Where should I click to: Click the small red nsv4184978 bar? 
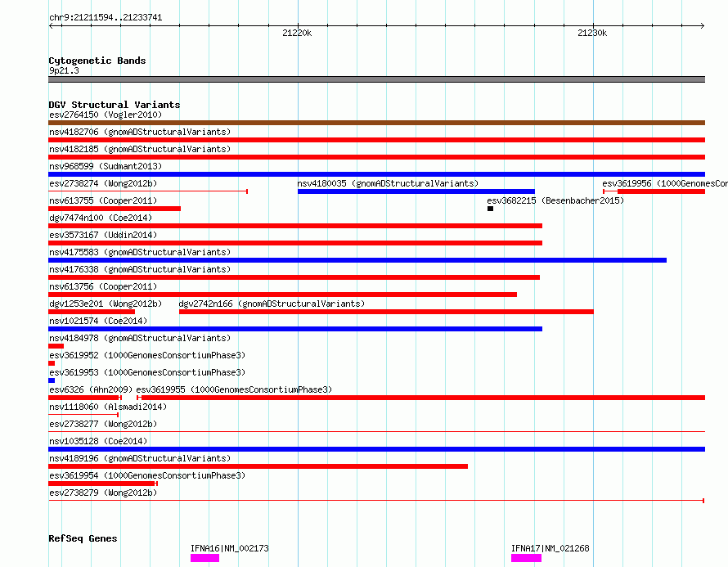point(56,346)
